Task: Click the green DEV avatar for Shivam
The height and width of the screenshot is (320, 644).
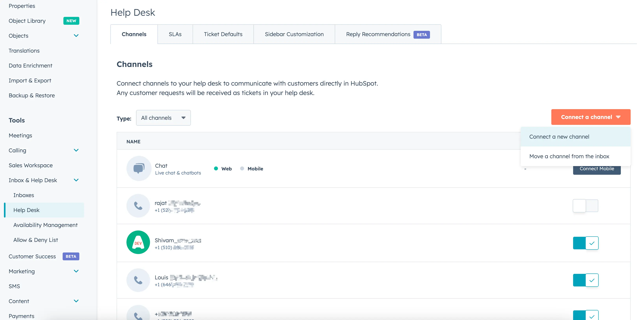Action: (x=138, y=242)
